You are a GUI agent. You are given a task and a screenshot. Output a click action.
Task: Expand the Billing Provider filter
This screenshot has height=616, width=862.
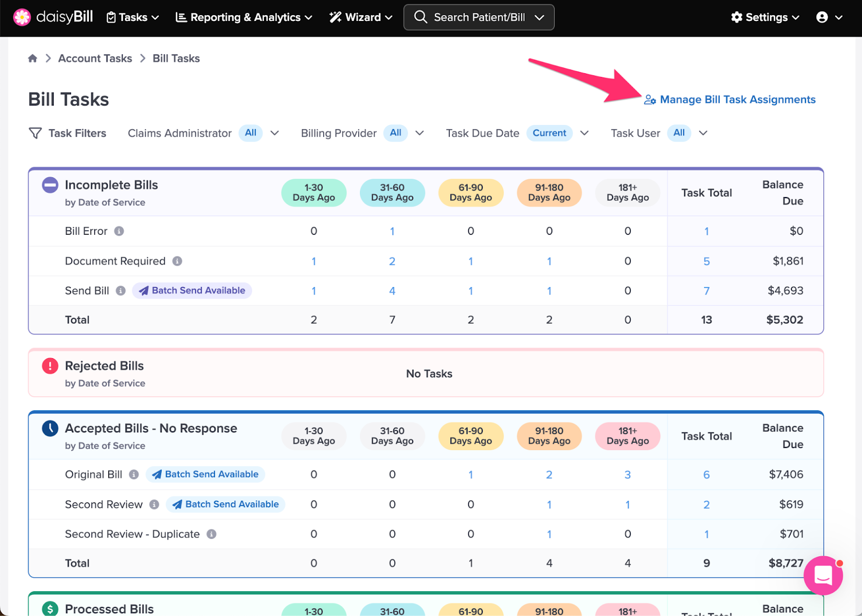click(420, 133)
